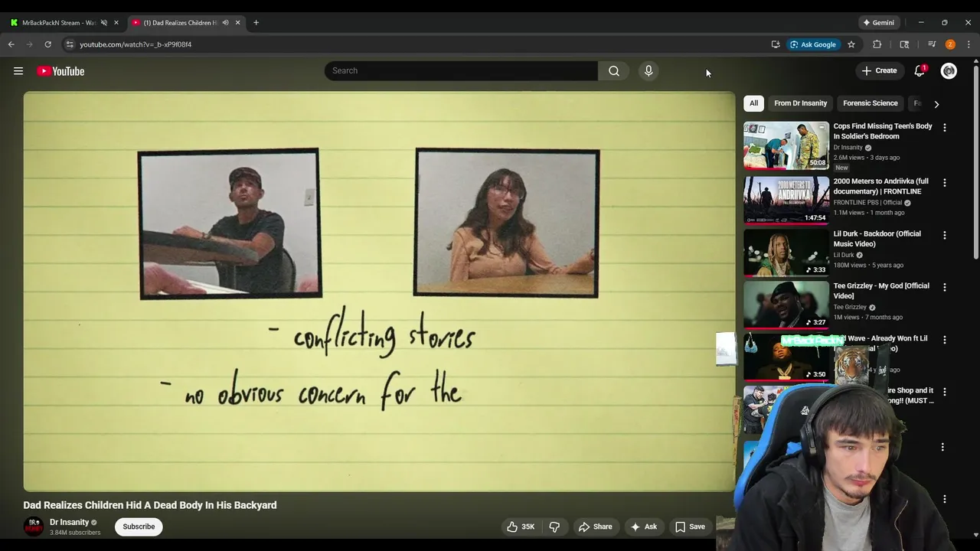Image resolution: width=980 pixels, height=551 pixels.
Task: Dislike the video with thumbs down
Action: coord(554,527)
